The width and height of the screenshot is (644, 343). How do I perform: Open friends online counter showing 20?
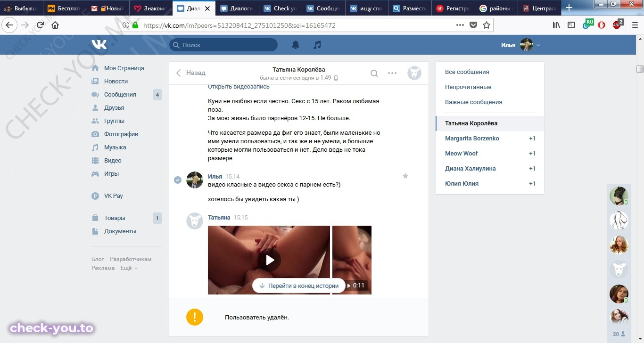(x=619, y=334)
